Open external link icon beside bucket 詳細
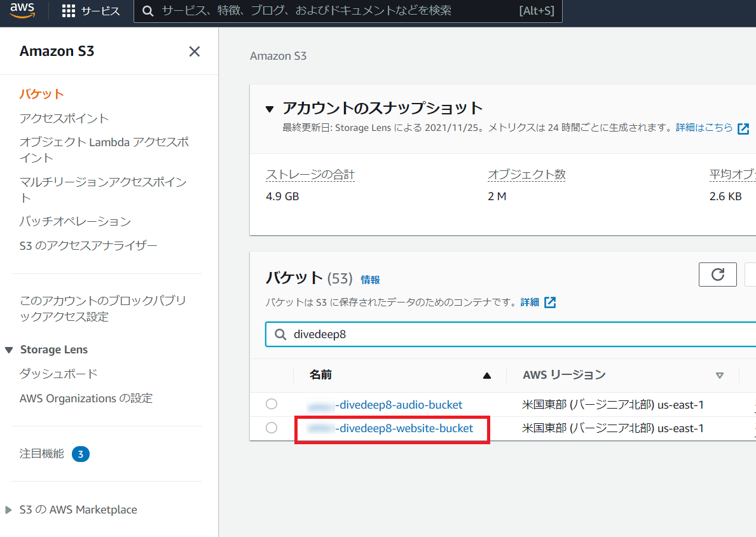The height and width of the screenshot is (537, 756). tap(549, 302)
